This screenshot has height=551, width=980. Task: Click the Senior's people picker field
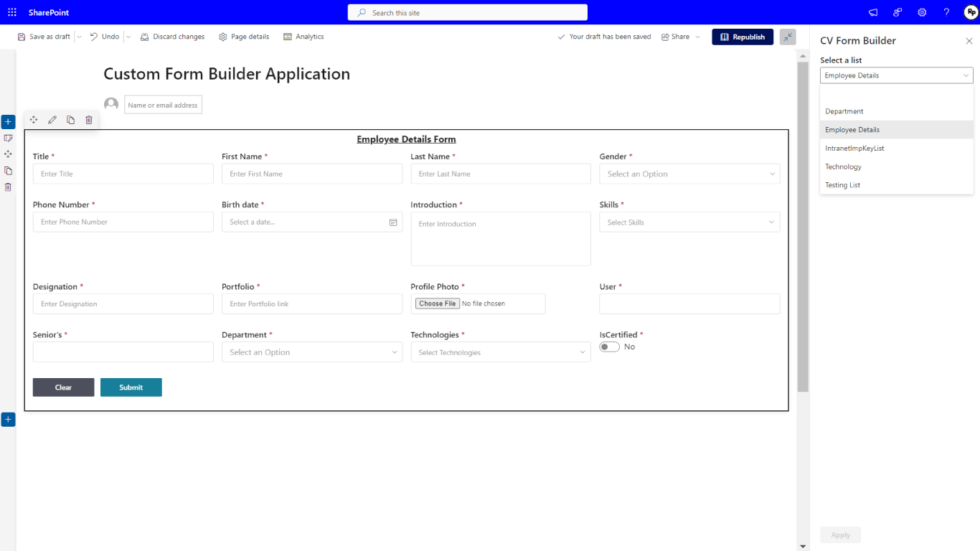[123, 352]
